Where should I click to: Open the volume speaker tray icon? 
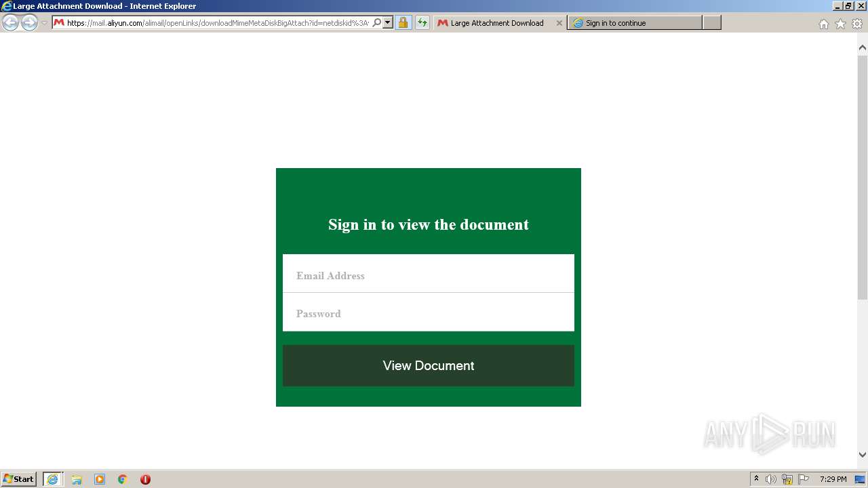point(771,479)
